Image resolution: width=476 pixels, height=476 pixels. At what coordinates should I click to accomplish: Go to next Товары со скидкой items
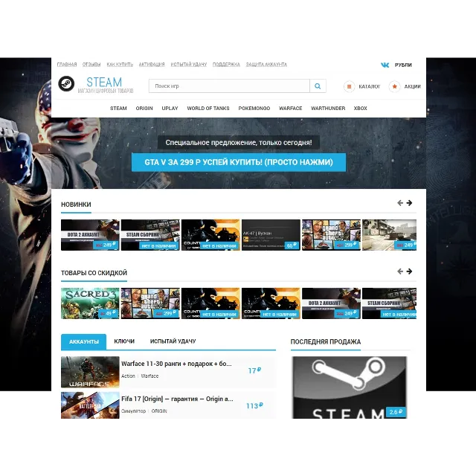[x=409, y=271]
